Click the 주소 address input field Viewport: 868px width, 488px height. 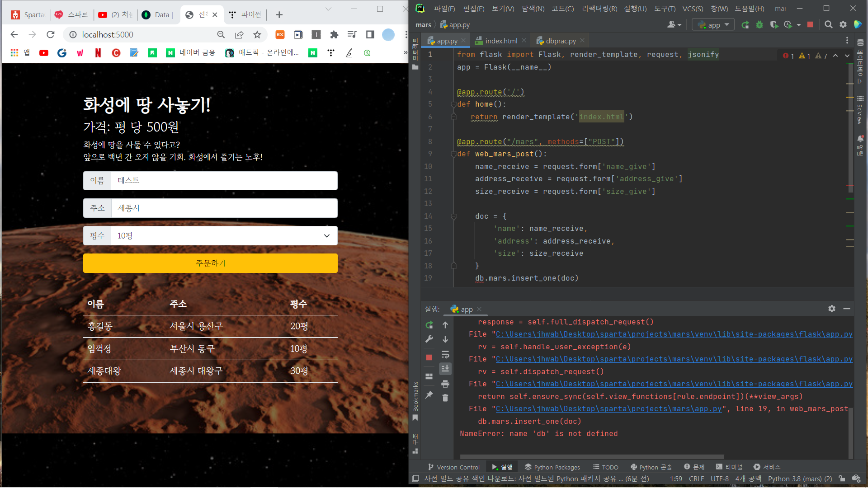coord(224,208)
